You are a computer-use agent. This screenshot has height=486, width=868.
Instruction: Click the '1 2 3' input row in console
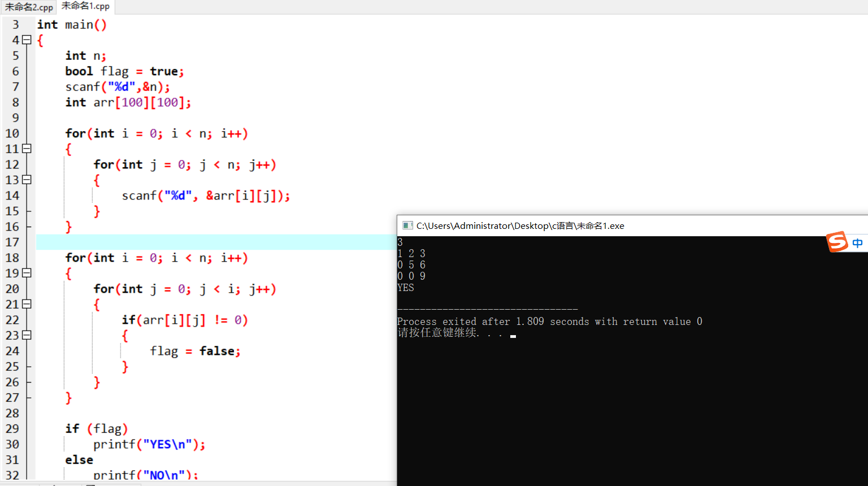(x=411, y=254)
